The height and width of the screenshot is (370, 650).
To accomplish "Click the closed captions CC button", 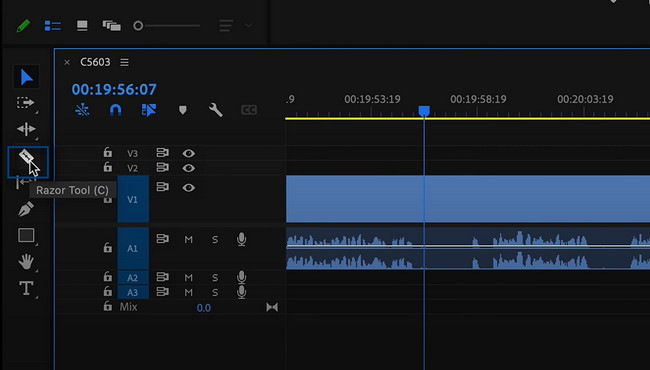I will tap(249, 110).
